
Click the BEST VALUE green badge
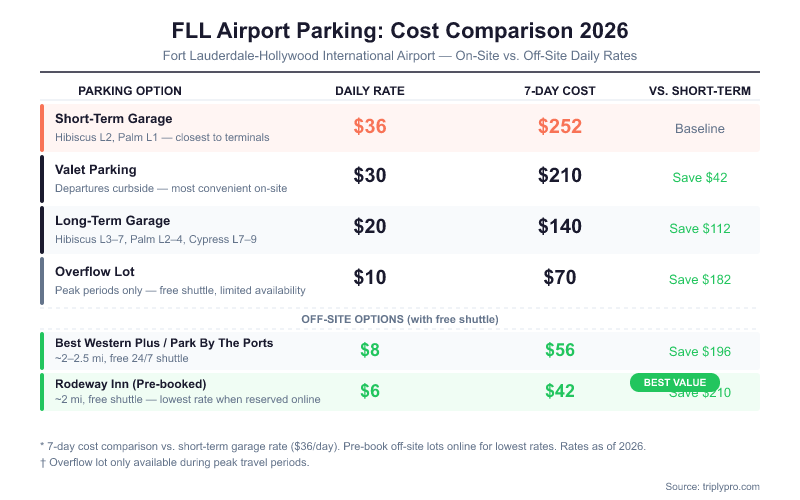coord(675,382)
